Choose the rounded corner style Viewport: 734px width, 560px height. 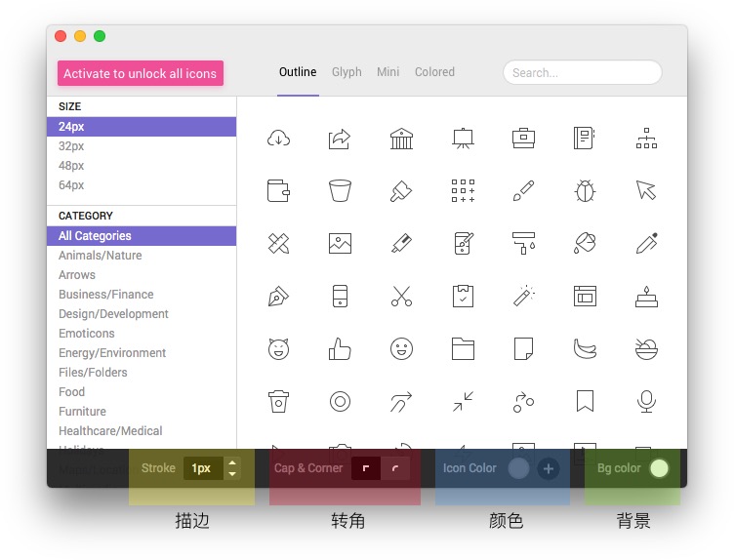(x=395, y=468)
